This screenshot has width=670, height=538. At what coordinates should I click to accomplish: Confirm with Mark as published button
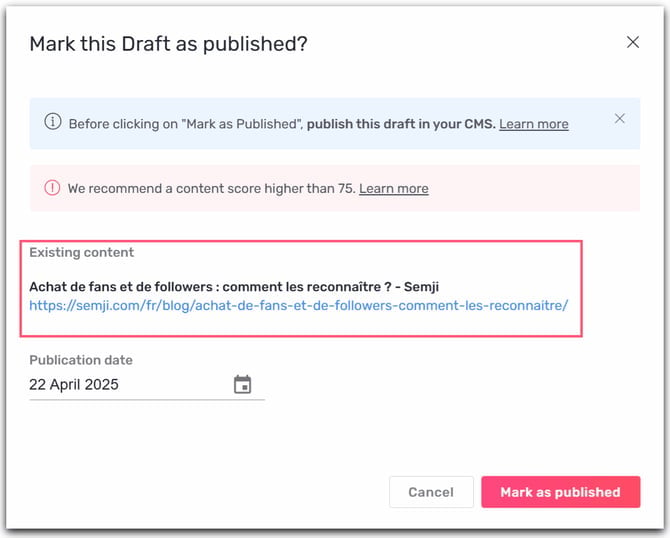pyautogui.click(x=561, y=492)
